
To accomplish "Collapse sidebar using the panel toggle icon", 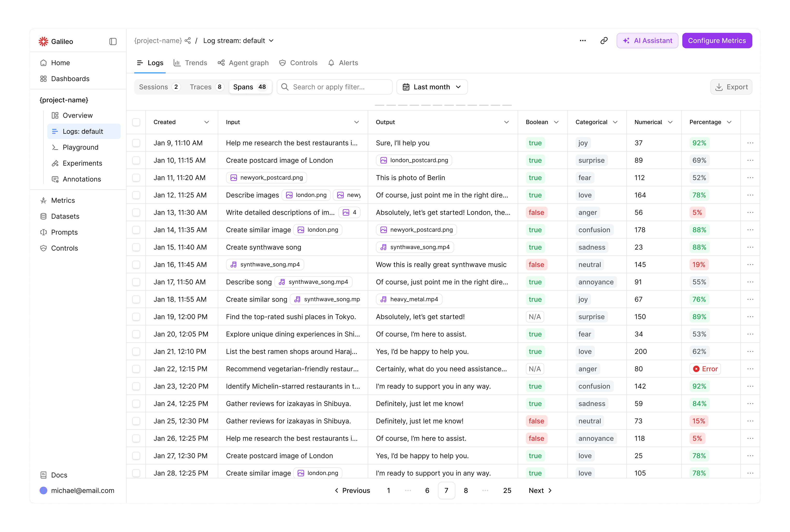I will (x=113, y=41).
